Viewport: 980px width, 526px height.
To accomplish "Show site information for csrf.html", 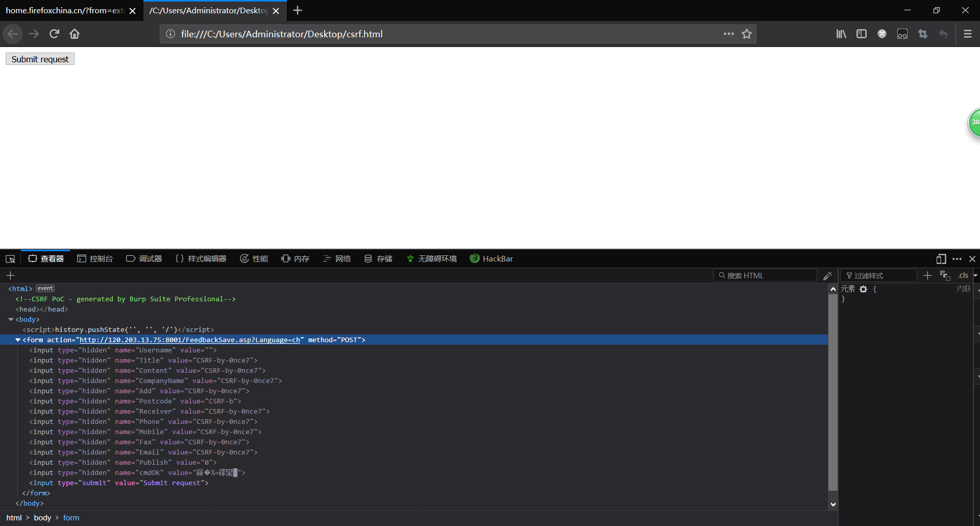I will pyautogui.click(x=170, y=34).
